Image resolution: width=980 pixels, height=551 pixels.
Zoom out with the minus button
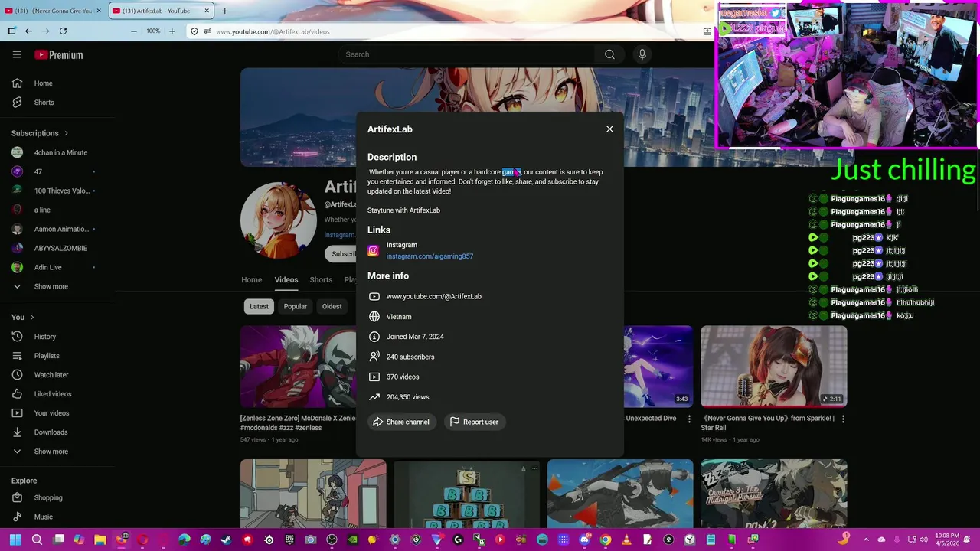click(134, 31)
